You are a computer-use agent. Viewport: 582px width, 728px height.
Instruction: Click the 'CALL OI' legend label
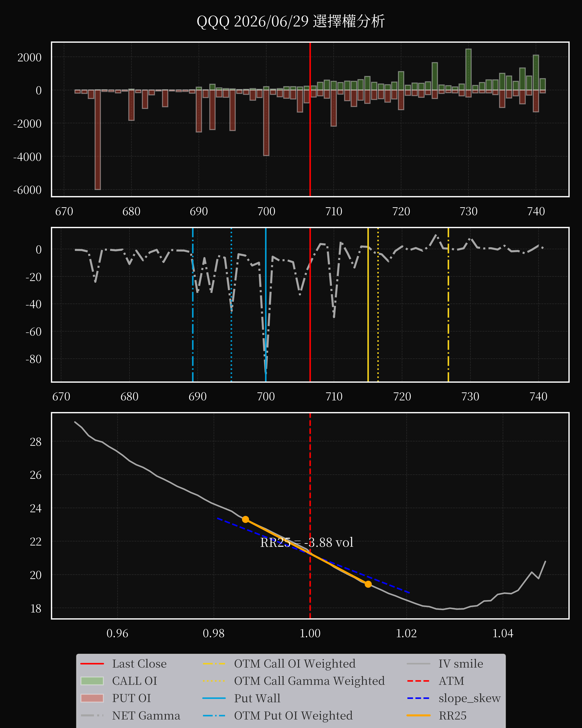[135, 681]
